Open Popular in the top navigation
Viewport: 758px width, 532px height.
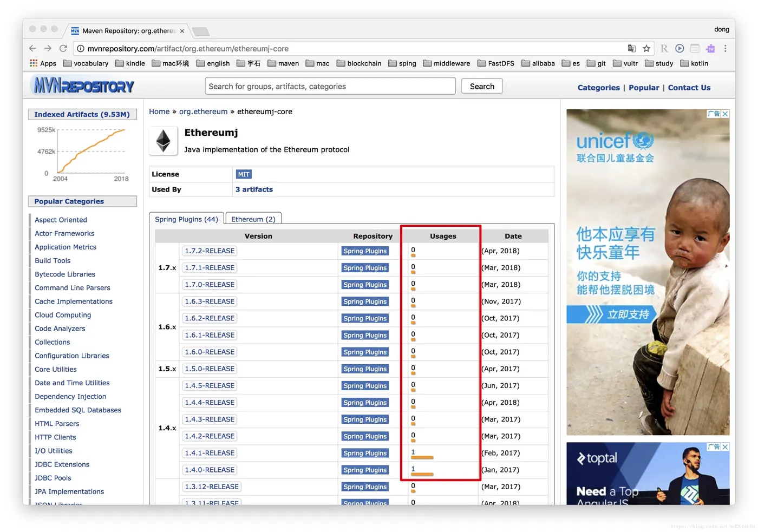click(644, 88)
